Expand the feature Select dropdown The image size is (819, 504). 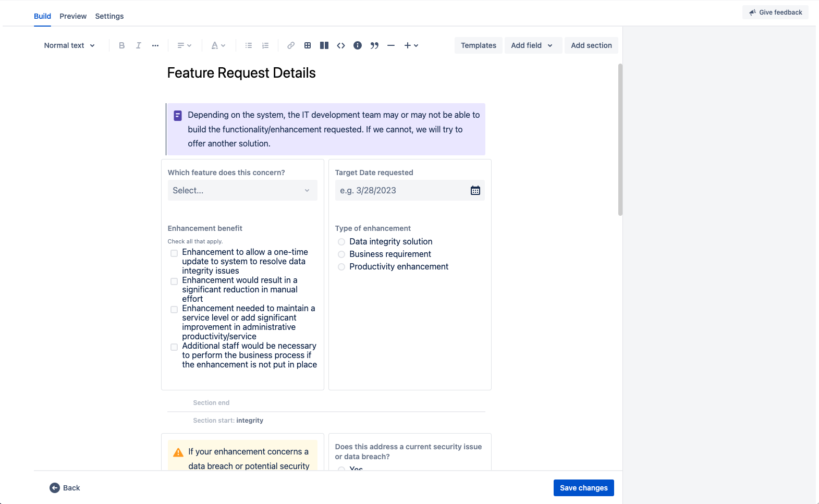tap(242, 190)
